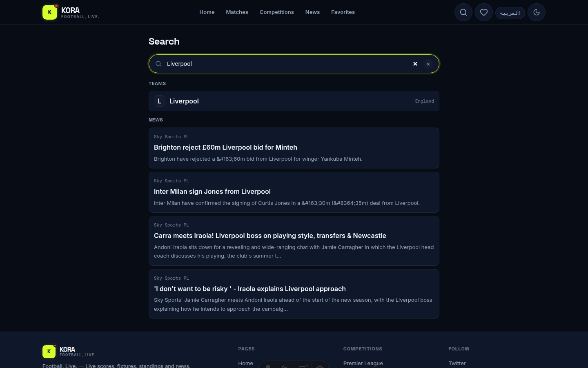Click the "PAGES" footer heading

247,349
